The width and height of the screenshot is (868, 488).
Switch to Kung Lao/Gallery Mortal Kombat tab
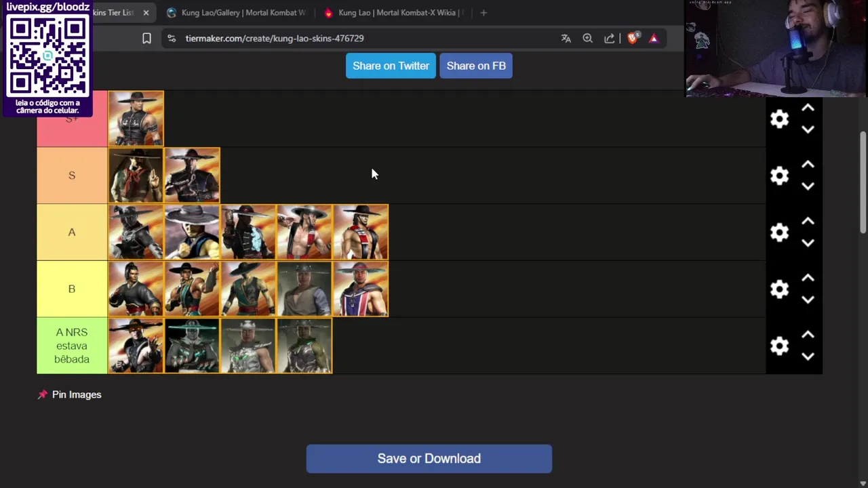click(236, 13)
